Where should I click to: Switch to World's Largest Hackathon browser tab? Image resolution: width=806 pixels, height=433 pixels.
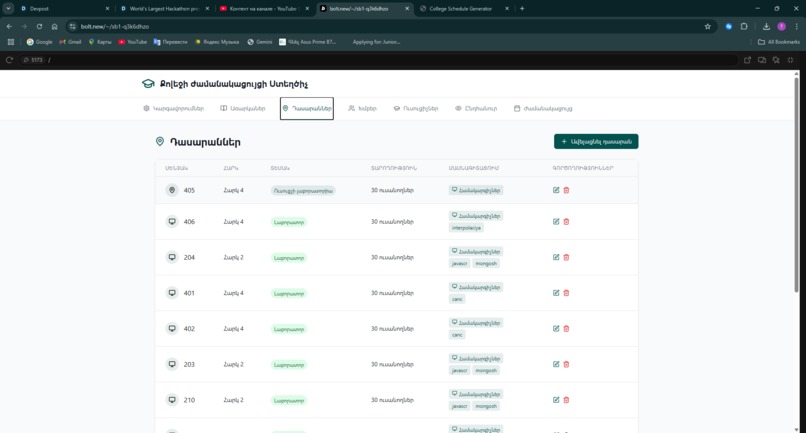[163, 9]
